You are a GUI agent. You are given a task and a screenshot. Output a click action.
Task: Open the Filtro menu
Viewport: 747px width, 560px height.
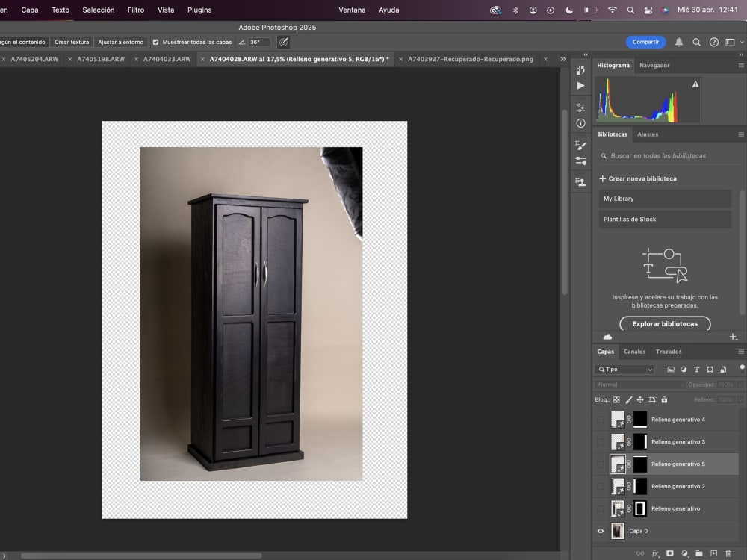[x=136, y=10]
